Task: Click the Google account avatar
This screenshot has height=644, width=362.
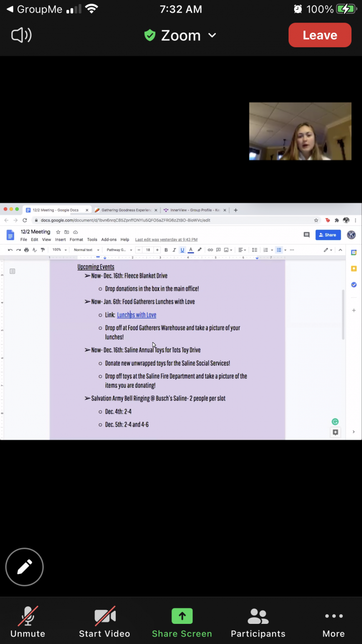Action: click(x=351, y=235)
